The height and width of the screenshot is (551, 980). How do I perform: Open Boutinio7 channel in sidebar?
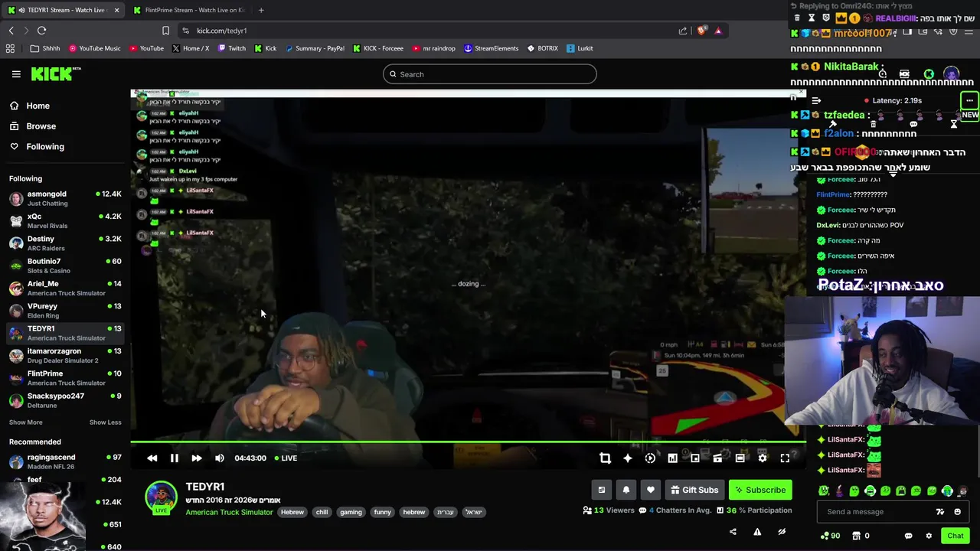click(x=65, y=266)
